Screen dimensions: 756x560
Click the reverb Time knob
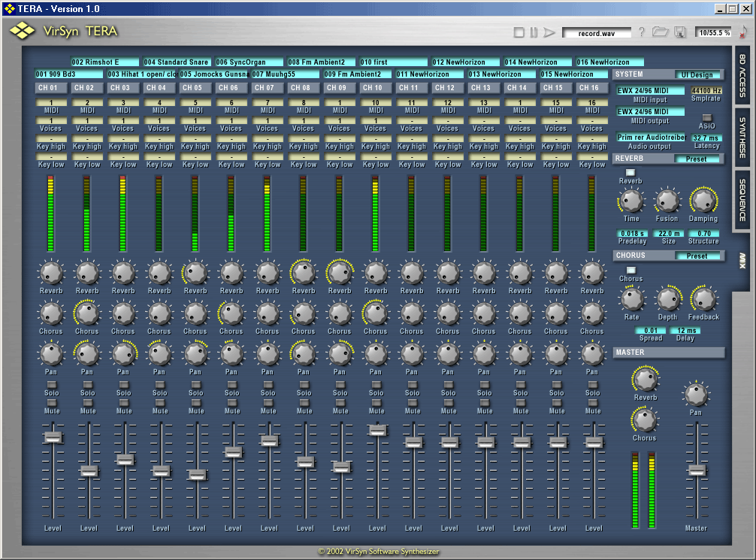pyautogui.click(x=631, y=201)
